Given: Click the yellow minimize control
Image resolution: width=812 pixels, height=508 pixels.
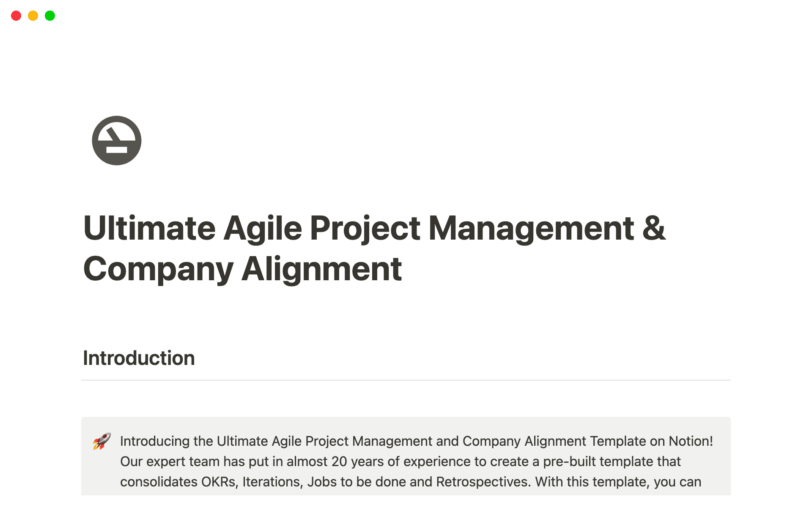Looking at the screenshot, I should coord(33,16).
